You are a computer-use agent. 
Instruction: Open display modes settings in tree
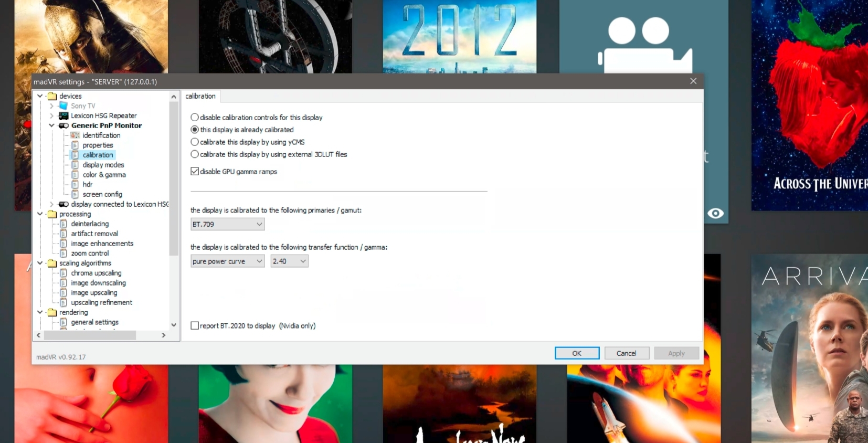point(103,165)
